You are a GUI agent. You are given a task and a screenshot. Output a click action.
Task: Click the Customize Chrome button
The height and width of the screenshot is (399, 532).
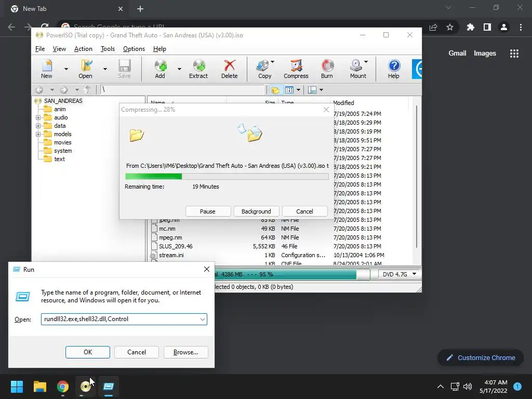pos(481,357)
